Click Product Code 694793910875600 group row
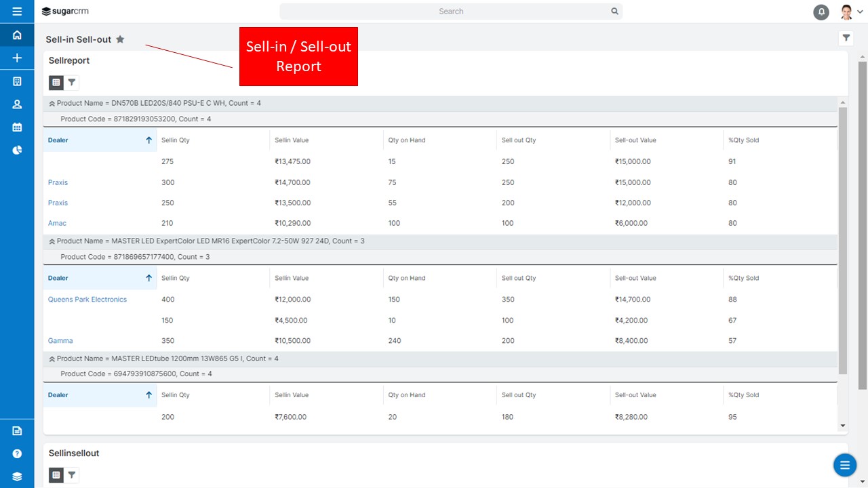 (x=440, y=374)
